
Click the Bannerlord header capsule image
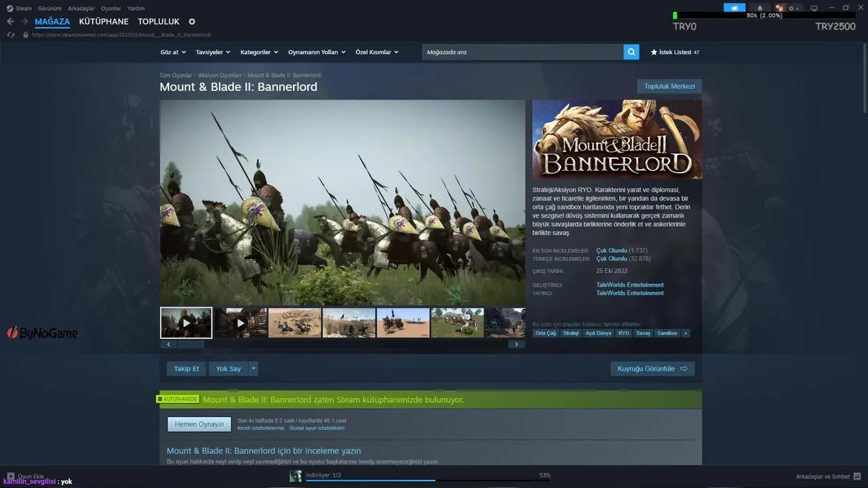(617, 140)
